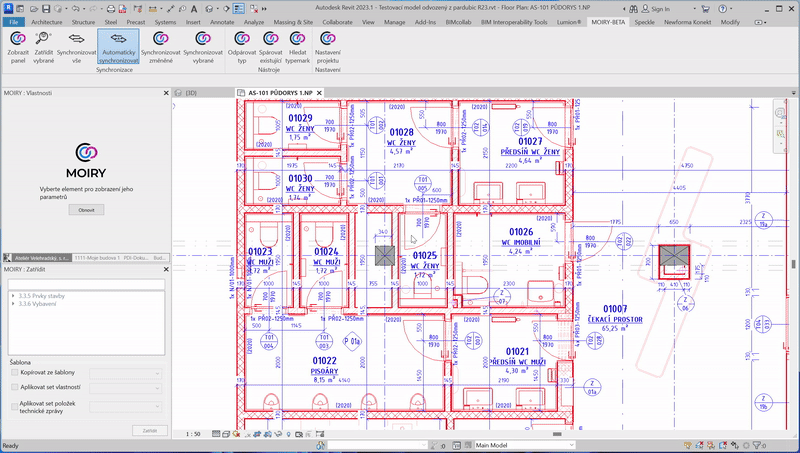
Task: Click Spárovat existující tool icon
Action: coord(270,45)
